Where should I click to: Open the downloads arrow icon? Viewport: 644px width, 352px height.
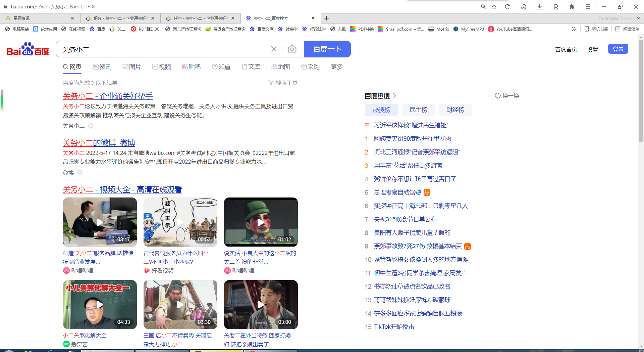click(x=540, y=7)
